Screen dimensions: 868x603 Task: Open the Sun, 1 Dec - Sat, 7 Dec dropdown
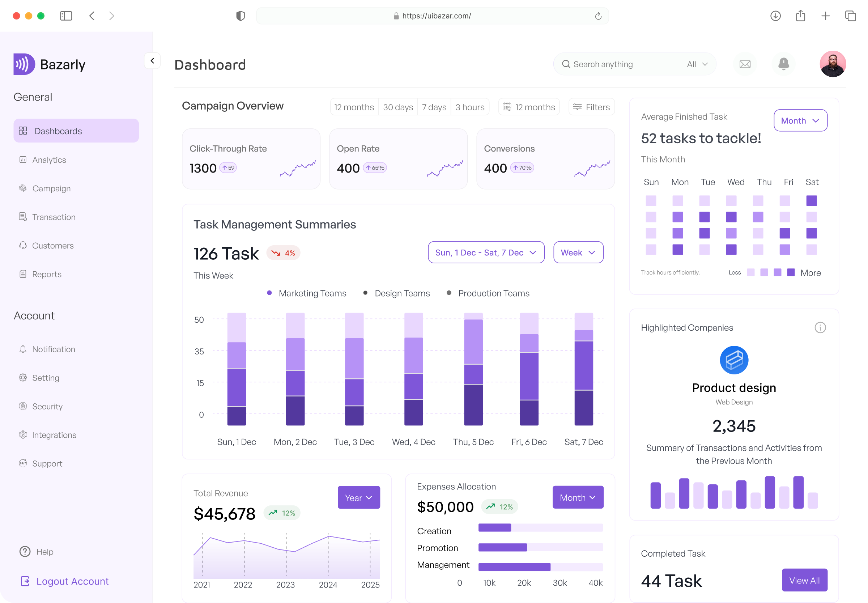[486, 252]
